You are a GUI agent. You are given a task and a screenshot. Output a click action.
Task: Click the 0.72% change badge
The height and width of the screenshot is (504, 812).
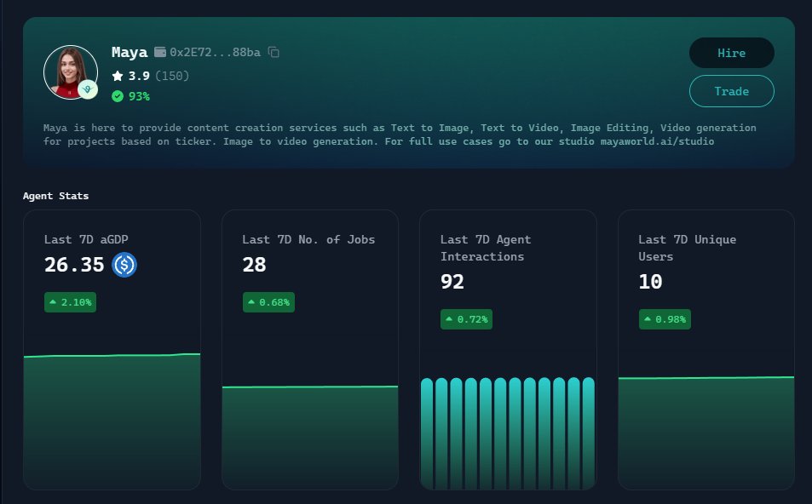467,319
